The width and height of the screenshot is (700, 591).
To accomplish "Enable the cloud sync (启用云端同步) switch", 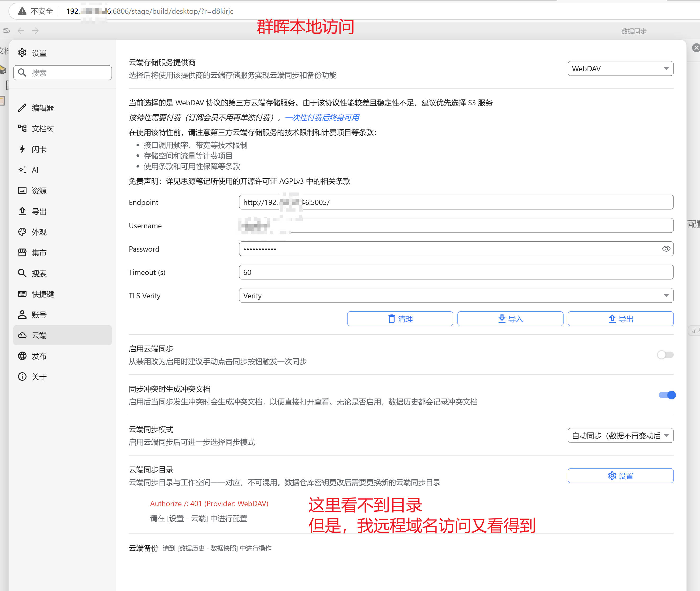I will [665, 355].
